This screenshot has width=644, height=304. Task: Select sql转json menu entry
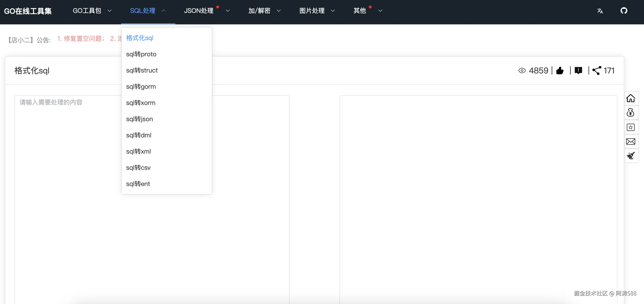coord(139,119)
